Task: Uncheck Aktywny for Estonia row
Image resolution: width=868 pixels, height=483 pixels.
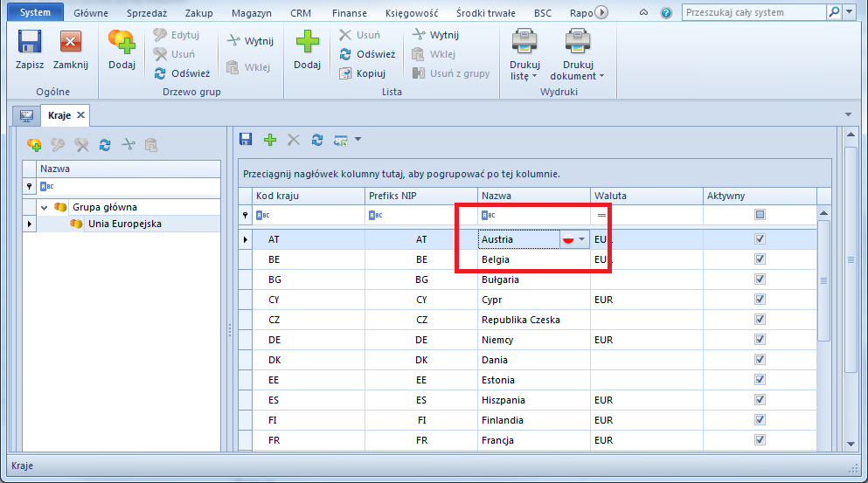Action: click(x=760, y=380)
